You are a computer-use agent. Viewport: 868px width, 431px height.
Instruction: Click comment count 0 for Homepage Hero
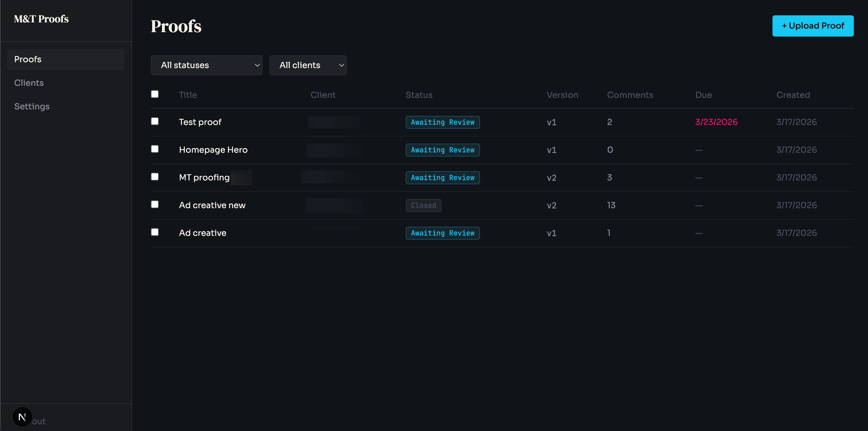click(610, 150)
